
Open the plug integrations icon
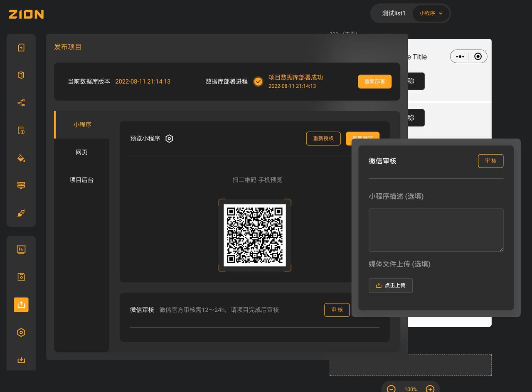click(21, 213)
